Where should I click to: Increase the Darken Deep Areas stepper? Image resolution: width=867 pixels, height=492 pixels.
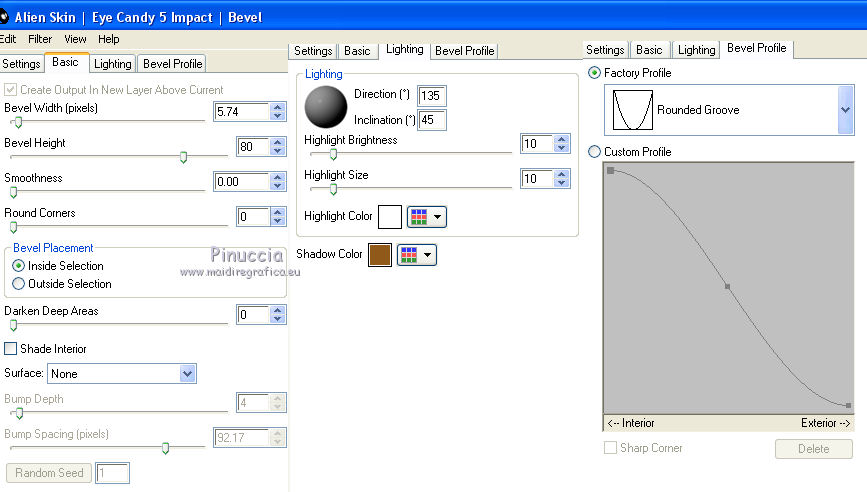(278, 311)
